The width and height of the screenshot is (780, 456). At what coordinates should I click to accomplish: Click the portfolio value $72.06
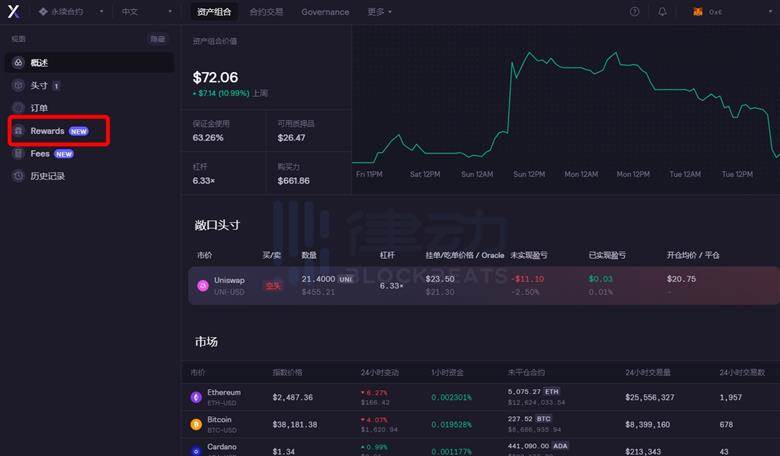(x=215, y=78)
